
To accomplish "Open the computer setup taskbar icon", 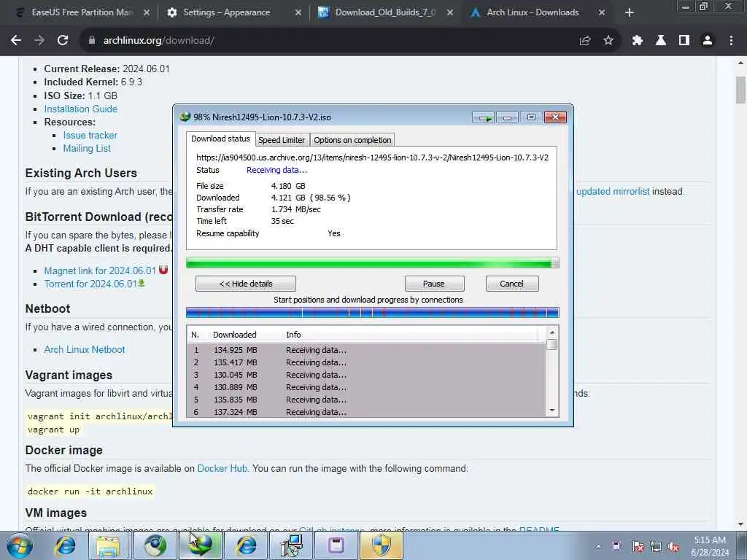I will point(291,545).
